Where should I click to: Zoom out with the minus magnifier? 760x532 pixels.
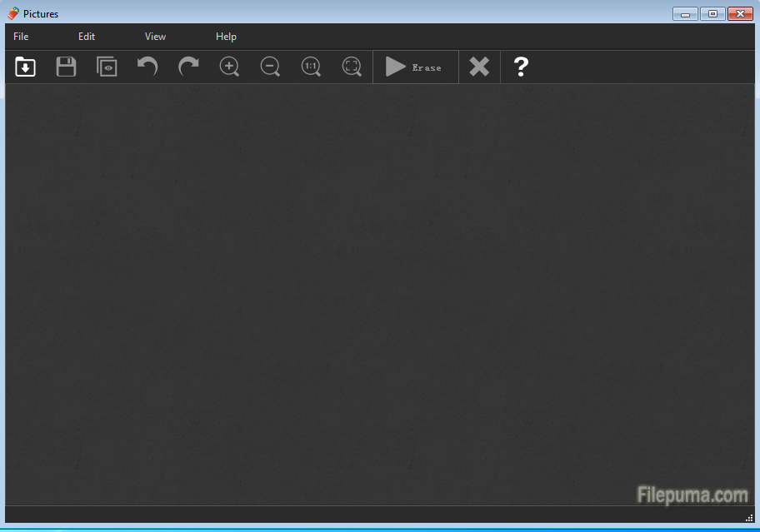click(x=270, y=67)
